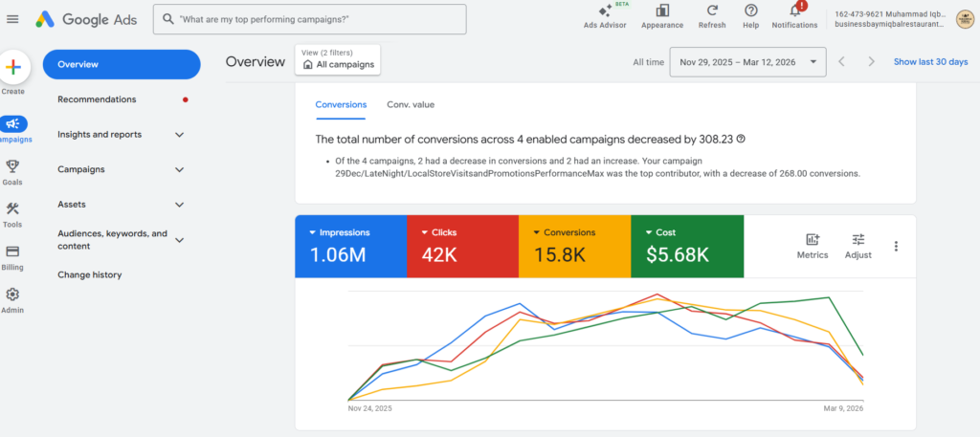Open Billing card icon in sidebar
The image size is (980, 437).
(13, 252)
